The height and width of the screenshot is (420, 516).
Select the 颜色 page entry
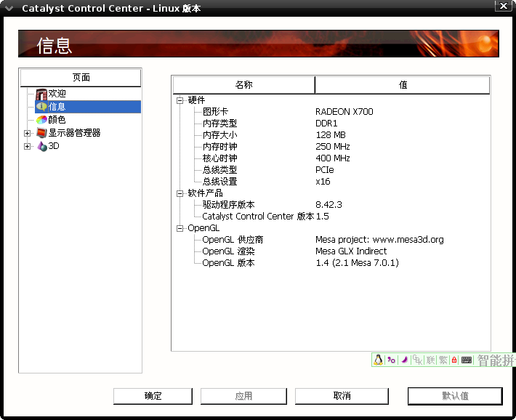pos(57,120)
